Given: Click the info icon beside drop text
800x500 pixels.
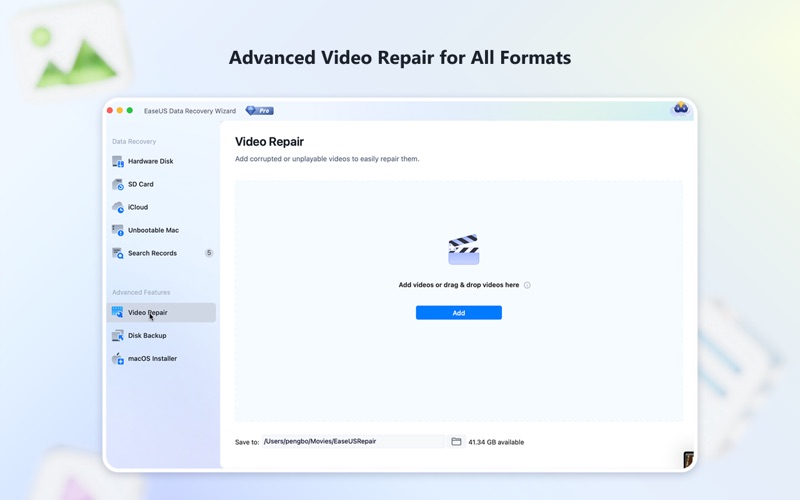Looking at the screenshot, I should (527, 285).
